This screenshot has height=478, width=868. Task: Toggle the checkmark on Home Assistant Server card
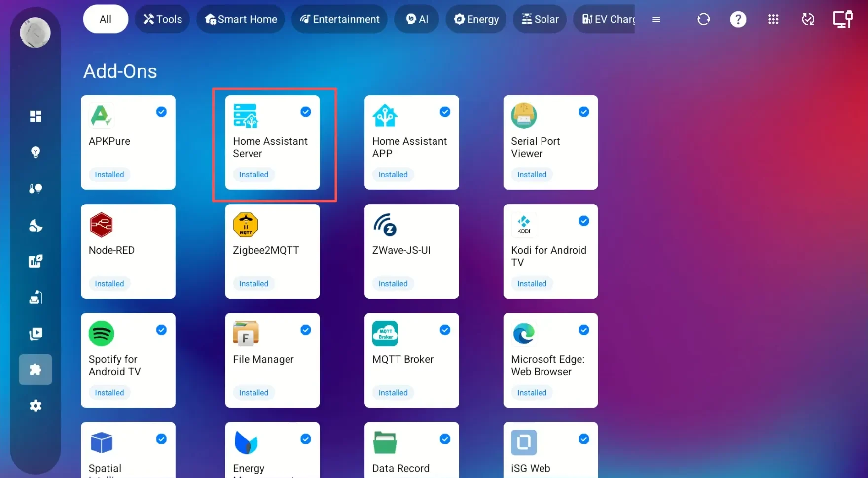pyautogui.click(x=306, y=112)
